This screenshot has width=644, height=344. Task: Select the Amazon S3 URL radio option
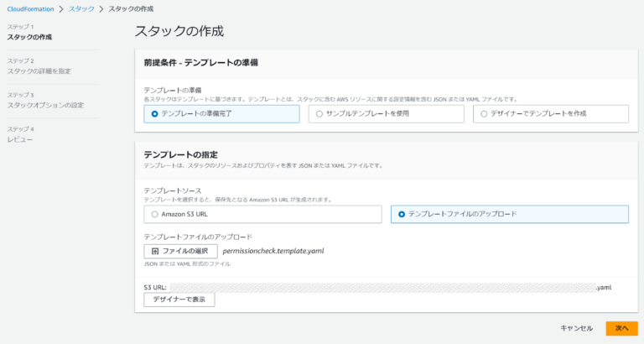click(262, 214)
